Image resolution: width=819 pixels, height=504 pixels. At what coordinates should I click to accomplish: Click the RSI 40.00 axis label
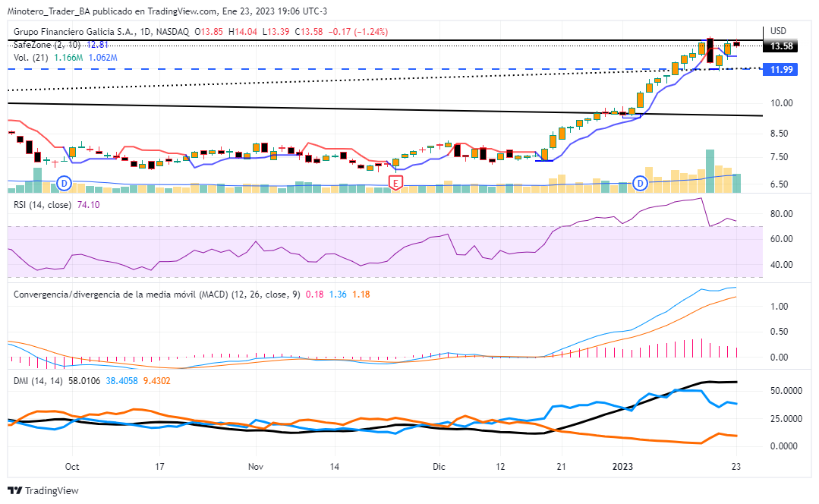(x=781, y=265)
